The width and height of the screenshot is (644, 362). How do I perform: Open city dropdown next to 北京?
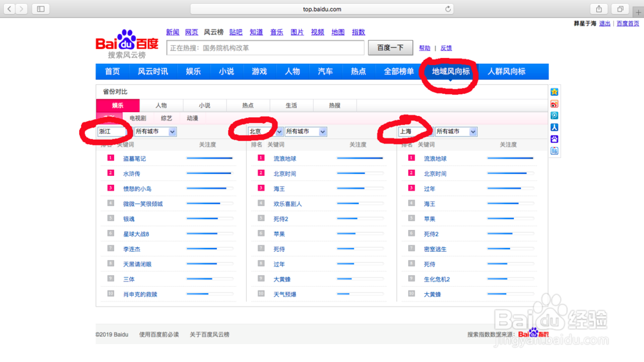pyautogui.click(x=306, y=131)
